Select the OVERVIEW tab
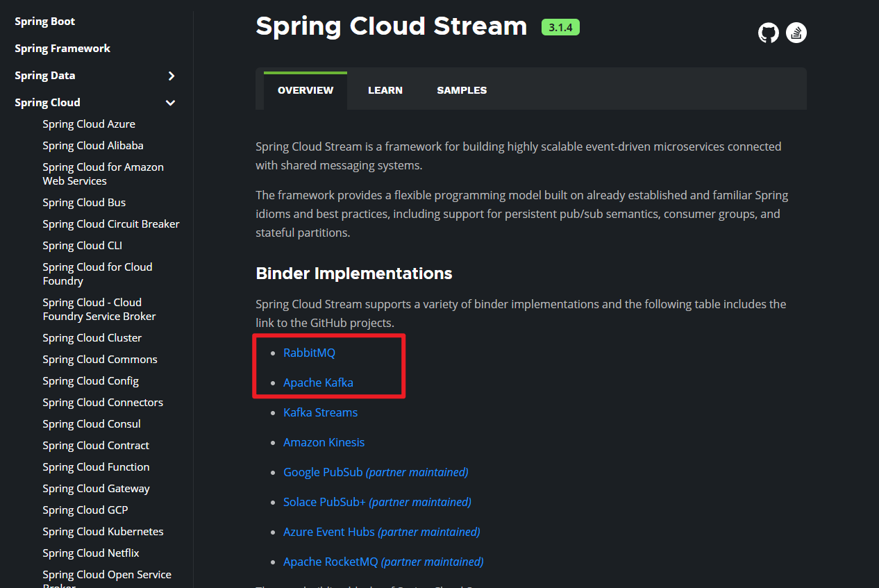The image size is (879, 588). (305, 90)
